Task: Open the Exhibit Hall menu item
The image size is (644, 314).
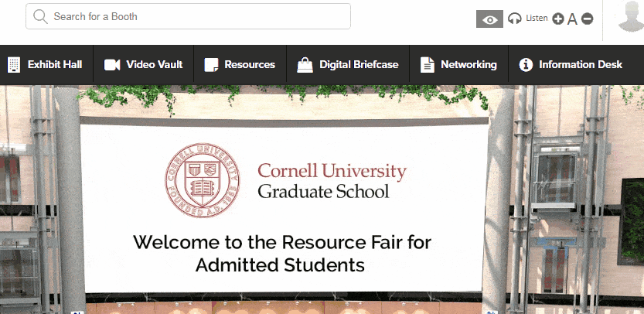Action: 55,65
